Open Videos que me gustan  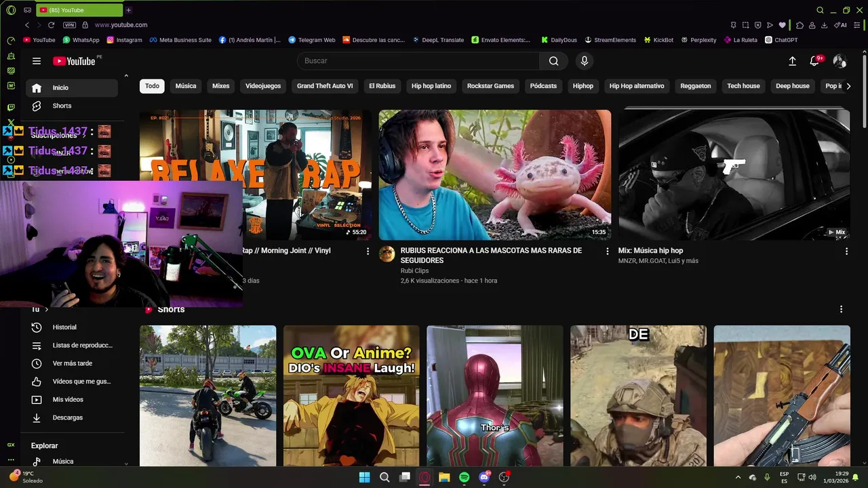click(x=71, y=382)
